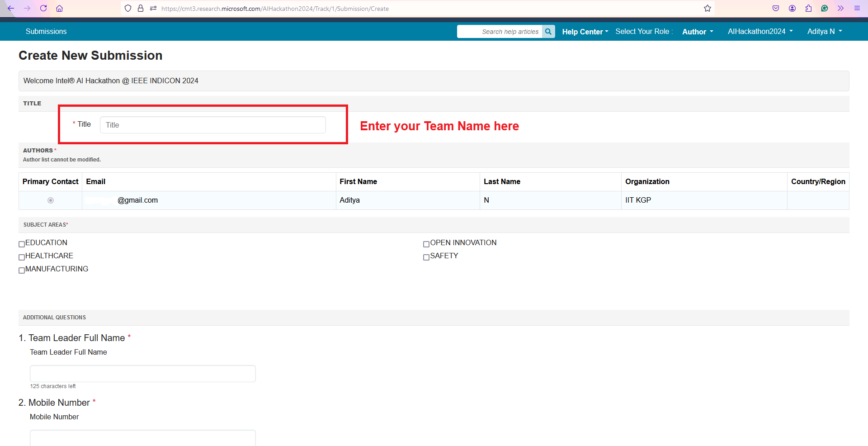Open site permissions icon in address bar
The image size is (868, 446).
(153, 8)
